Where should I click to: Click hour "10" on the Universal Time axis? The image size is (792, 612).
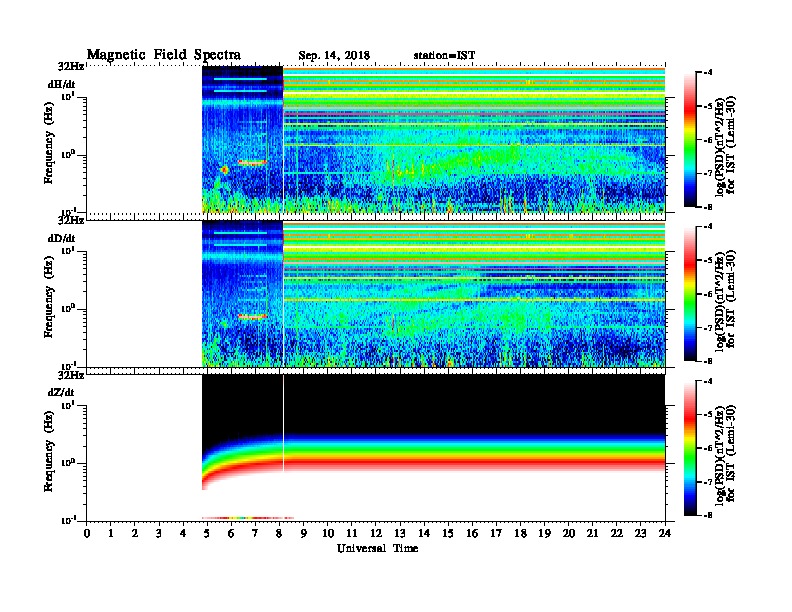(x=328, y=534)
